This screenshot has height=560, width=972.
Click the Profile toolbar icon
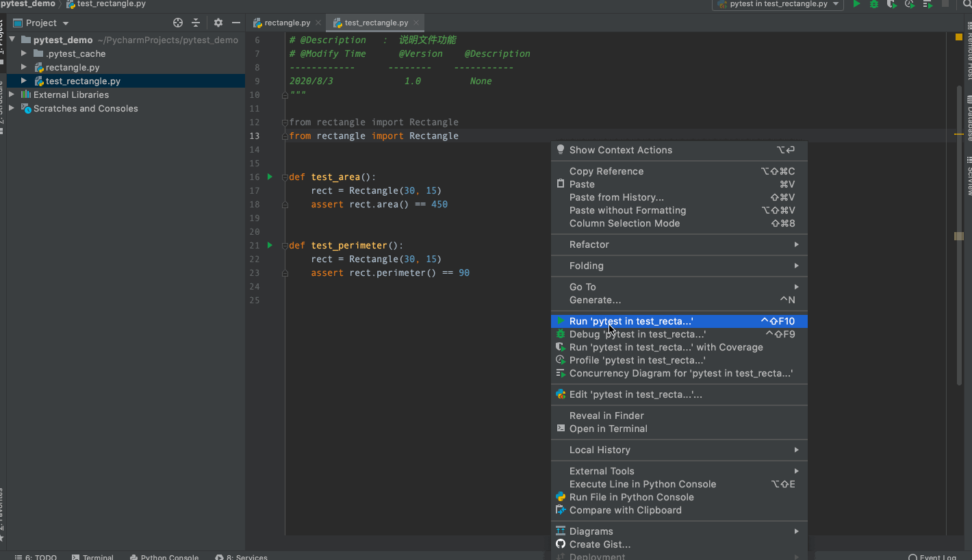tap(909, 4)
